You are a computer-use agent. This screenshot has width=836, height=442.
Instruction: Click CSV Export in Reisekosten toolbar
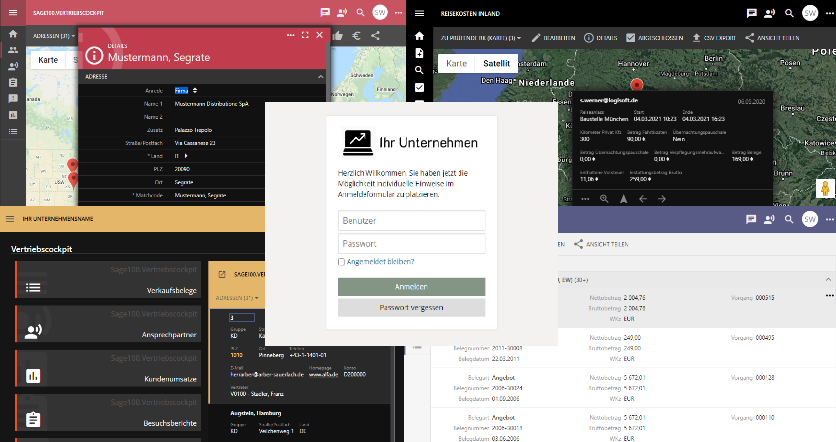point(713,38)
